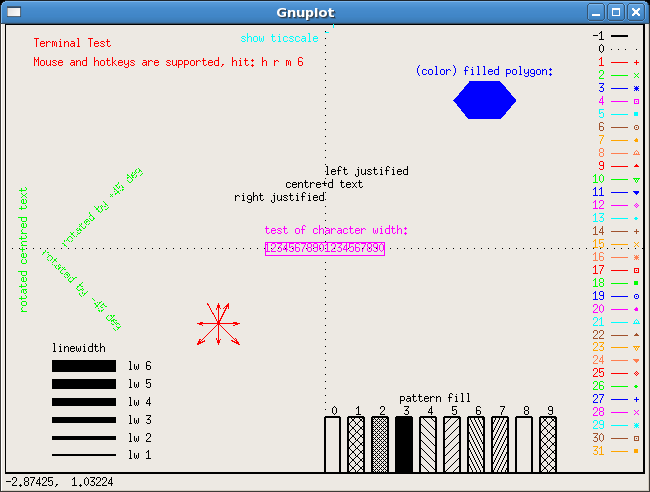The height and width of the screenshot is (492, 650).
Task: Click pattern fill box 9 crosshatch
Action: coord(548,445)
